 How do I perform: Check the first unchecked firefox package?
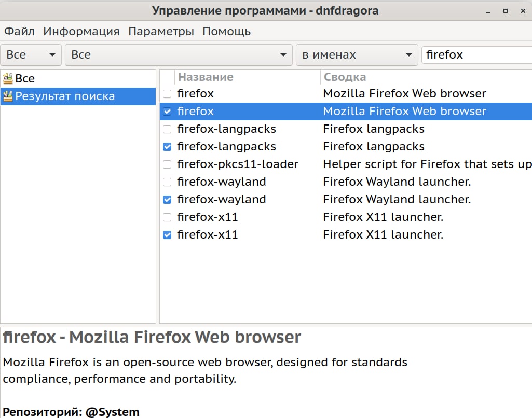(x=167, y=94)
